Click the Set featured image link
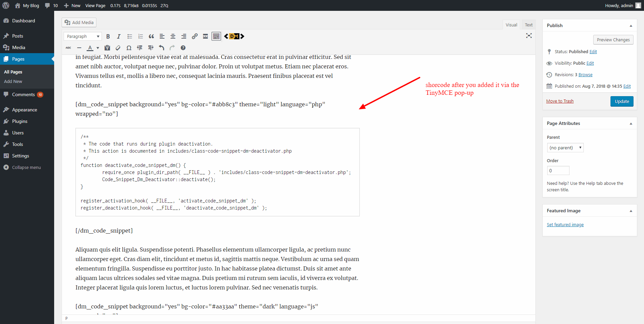The image size is (644, 324). click(x=565, y=224)
